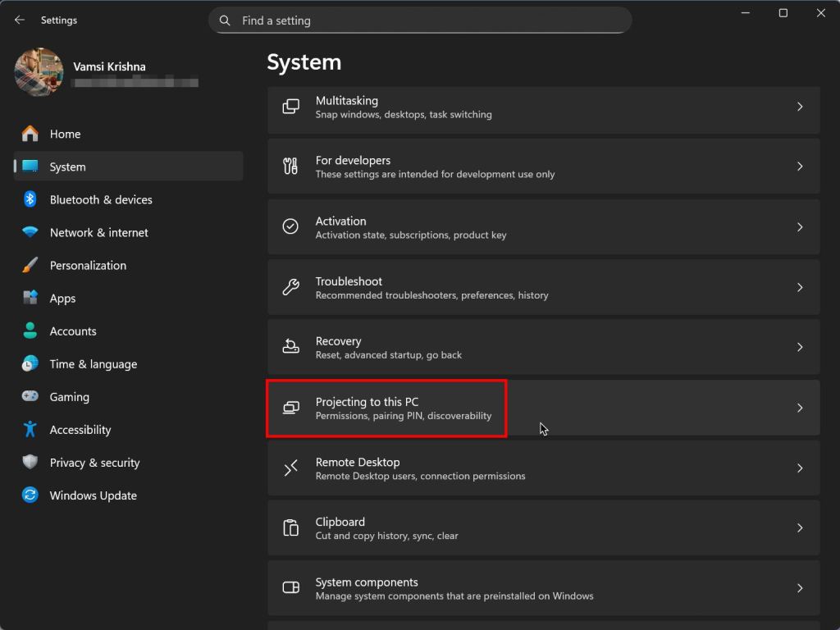Screen dimensions: 840x630
Task: Click the Apps icon in sidebar
Action: [30, 298]
